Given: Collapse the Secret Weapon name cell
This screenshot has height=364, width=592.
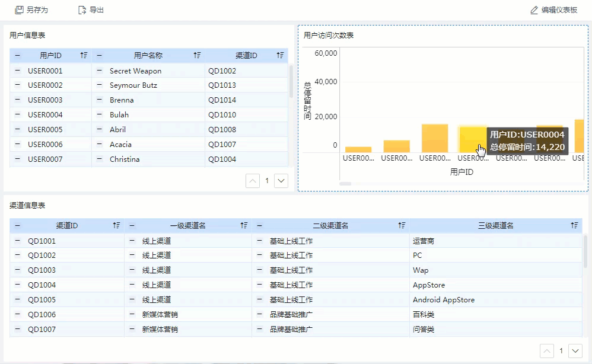Looking at the screenshot, I should pos(99,71).
